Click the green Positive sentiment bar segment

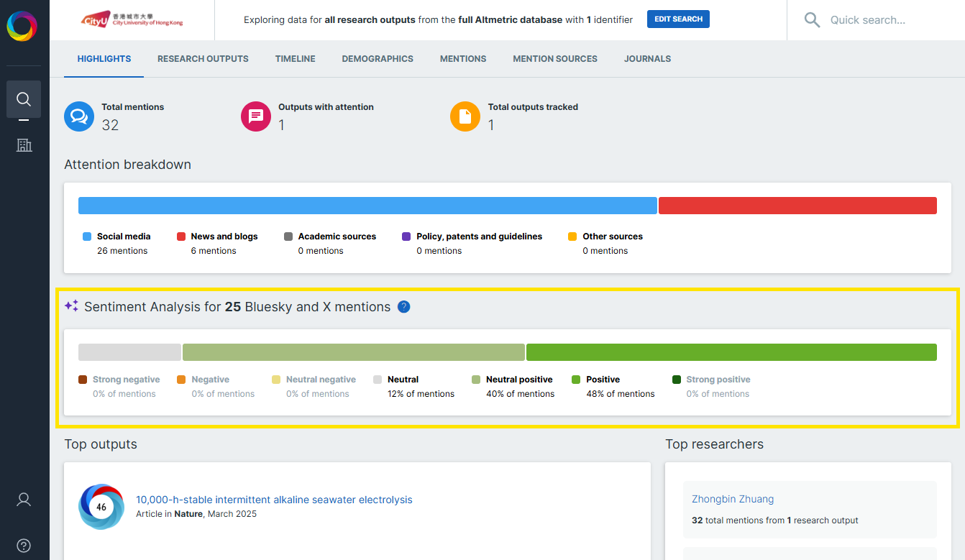(731, 352)
